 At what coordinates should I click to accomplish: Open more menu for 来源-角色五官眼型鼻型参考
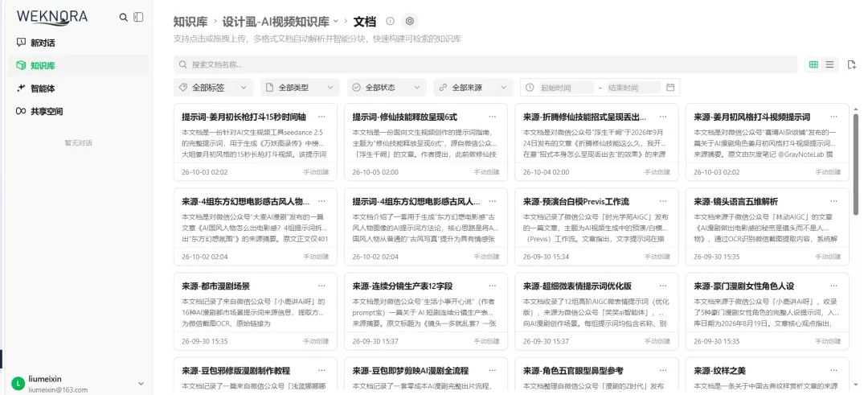click(663, 371)
